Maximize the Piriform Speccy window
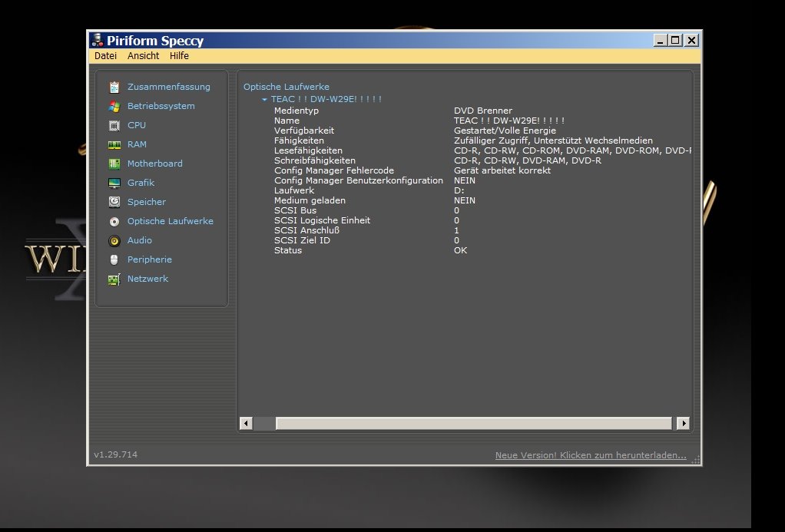The width and height of the screenshot is (785, 532). (675, 40)
